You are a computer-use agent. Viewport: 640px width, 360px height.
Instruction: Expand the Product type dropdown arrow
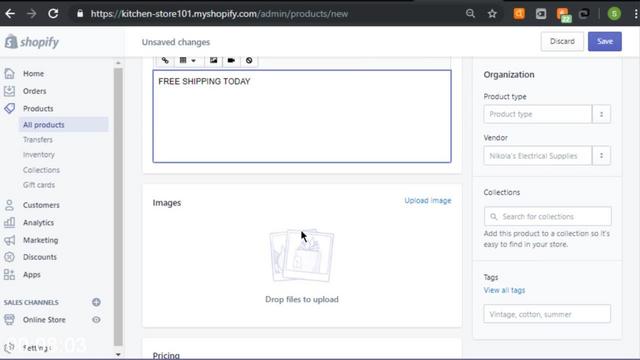[601, 114]
